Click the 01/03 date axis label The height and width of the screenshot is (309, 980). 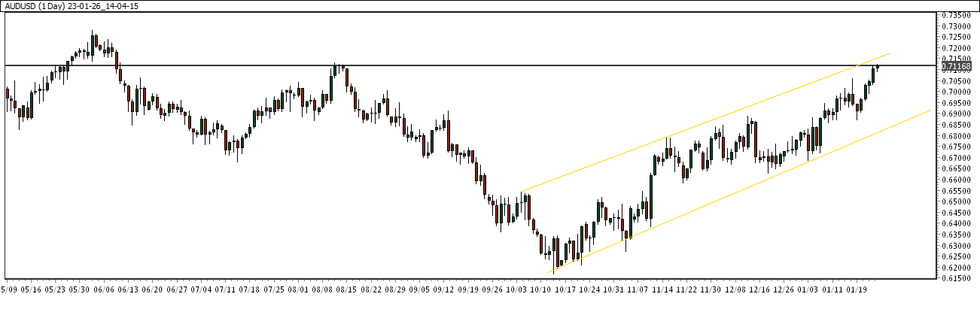pos(808,289)
